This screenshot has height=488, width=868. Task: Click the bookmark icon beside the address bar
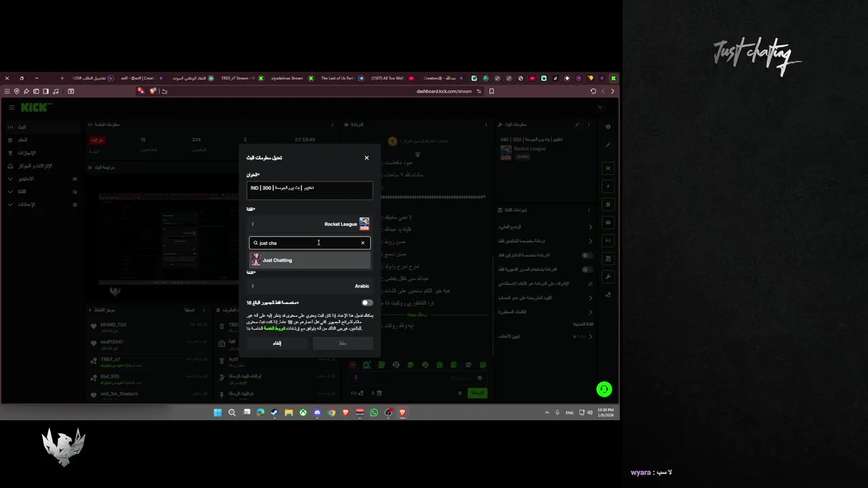[492, 91]
